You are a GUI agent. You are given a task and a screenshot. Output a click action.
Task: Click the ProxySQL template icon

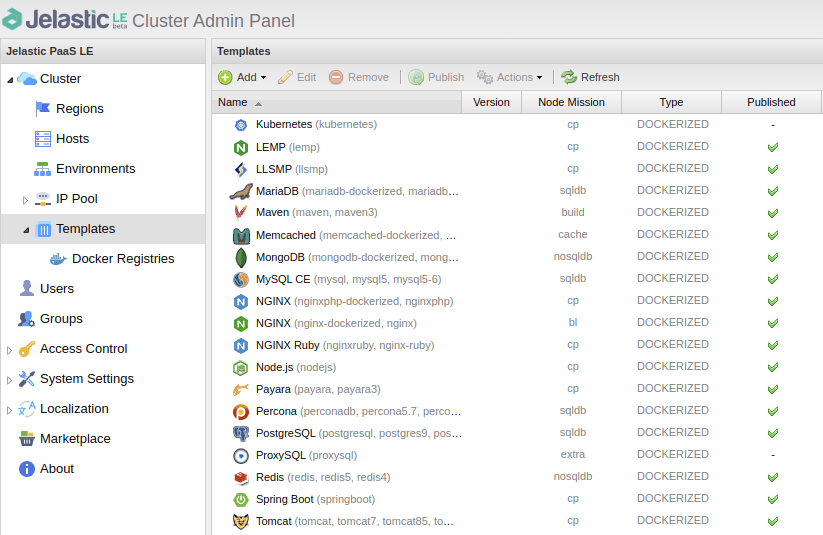click(x=240, y=456)
